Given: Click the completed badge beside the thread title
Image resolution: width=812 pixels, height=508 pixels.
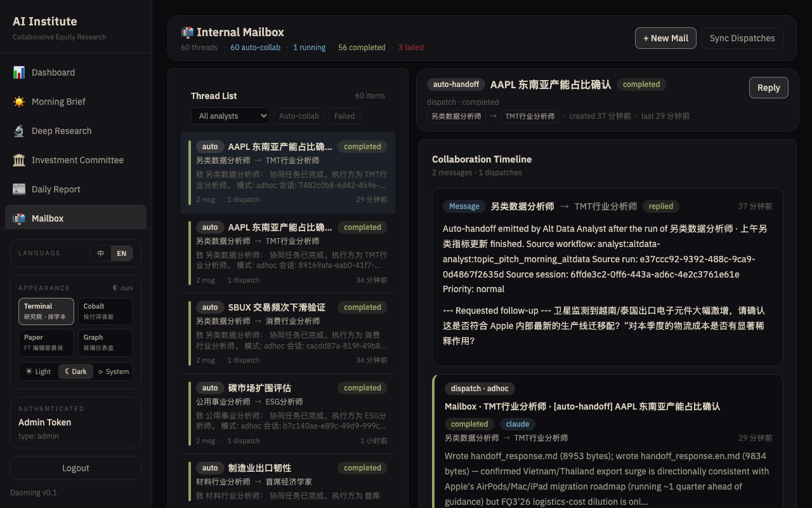Looking at the screenshot, I should (x=641, y=84).
